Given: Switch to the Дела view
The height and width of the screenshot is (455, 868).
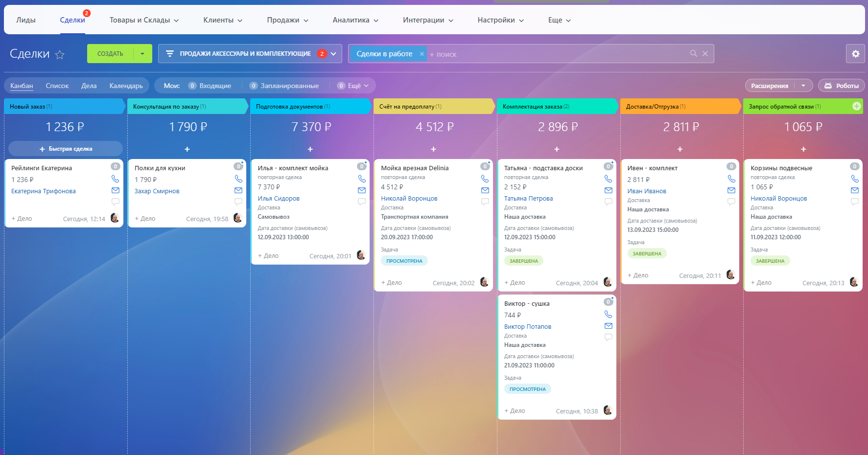Looking at the screenshot, I should (89, 86).
